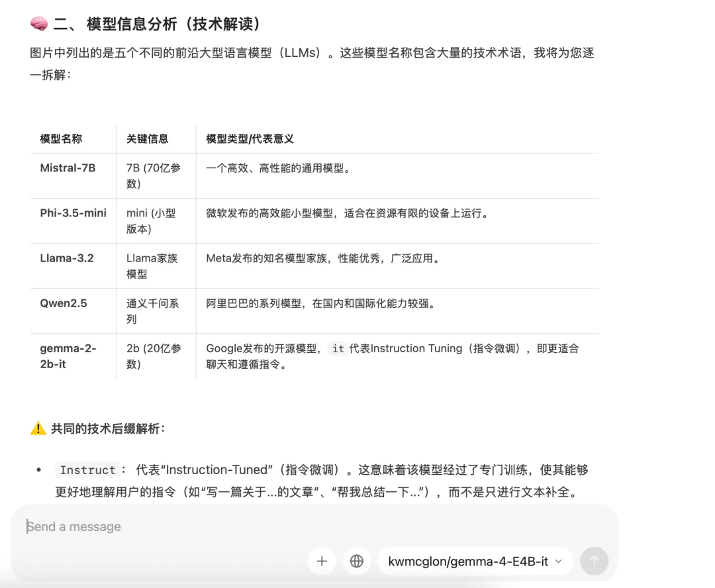The width and height of the screenshot is (715, 588).
Task: Click the heading 二、模型信息分析（技术解读）
Action: (x=156, y=24)
